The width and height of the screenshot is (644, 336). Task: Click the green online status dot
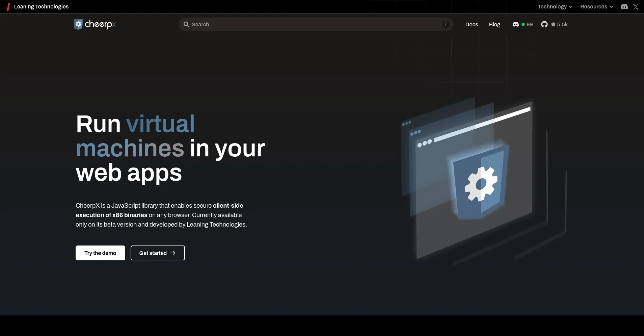click(523, 24)
